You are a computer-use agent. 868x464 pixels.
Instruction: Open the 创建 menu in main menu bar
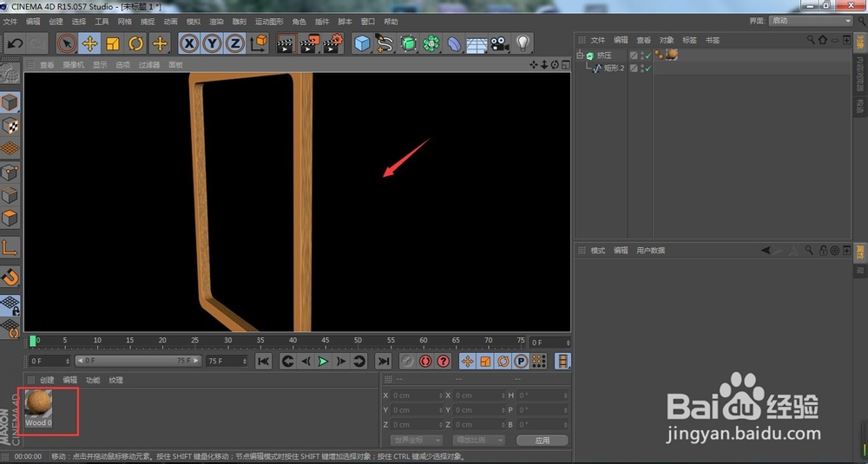click(56, 22)
